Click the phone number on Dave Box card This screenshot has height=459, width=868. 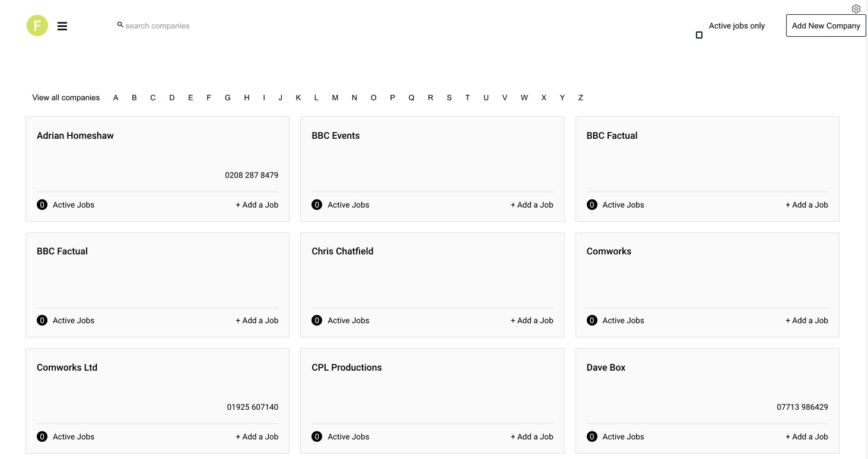(802, 407)
